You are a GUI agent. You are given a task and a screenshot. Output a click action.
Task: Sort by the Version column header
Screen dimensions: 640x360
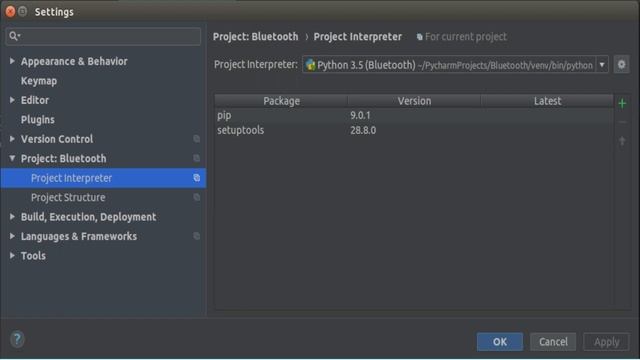tap(414, 101)
